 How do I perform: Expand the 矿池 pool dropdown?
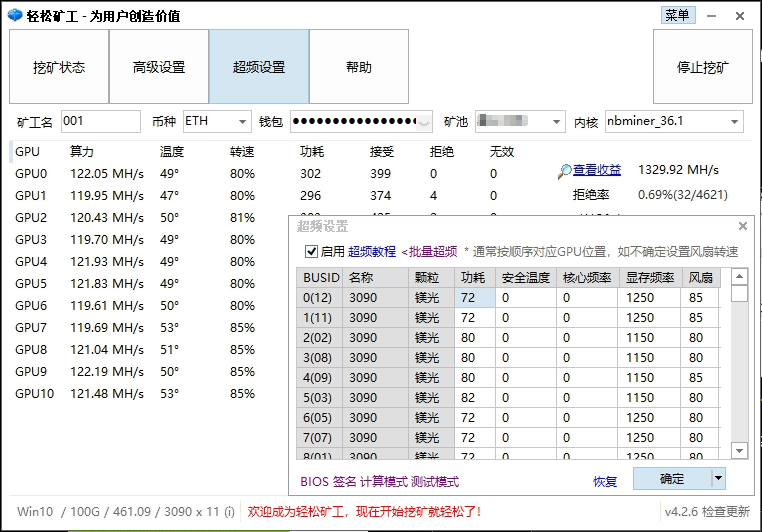(557, 122)
